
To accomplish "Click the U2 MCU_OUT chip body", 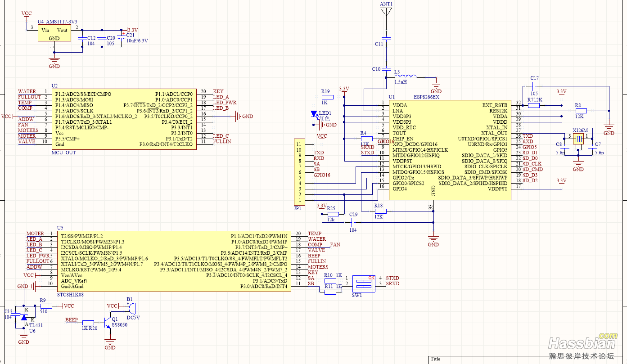I will [x=124, y=119].
